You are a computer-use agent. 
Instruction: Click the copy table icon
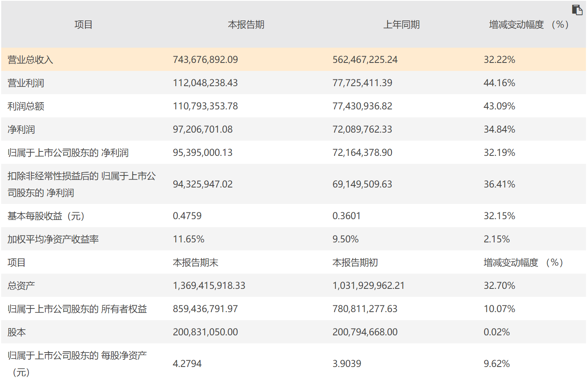coord(577,10)
